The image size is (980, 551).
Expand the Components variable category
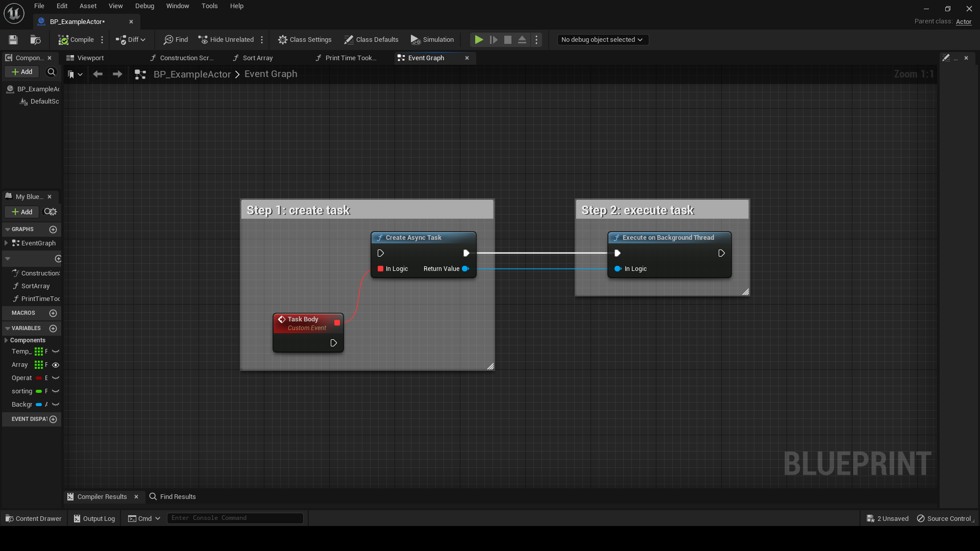6,341
